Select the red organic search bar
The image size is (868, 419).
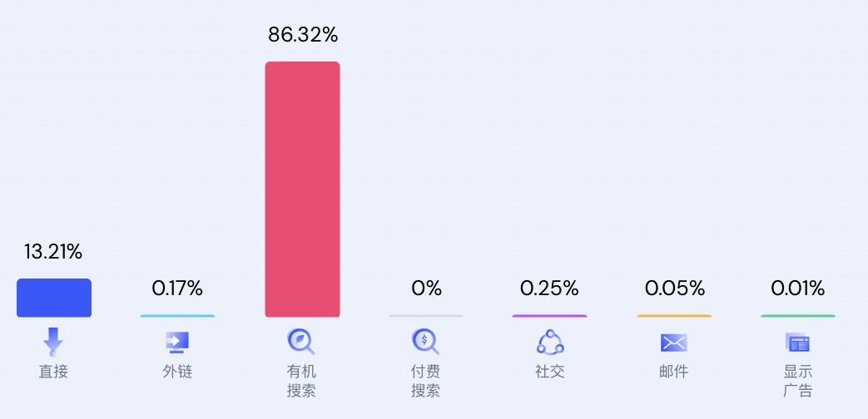click(x=302, y=190)
